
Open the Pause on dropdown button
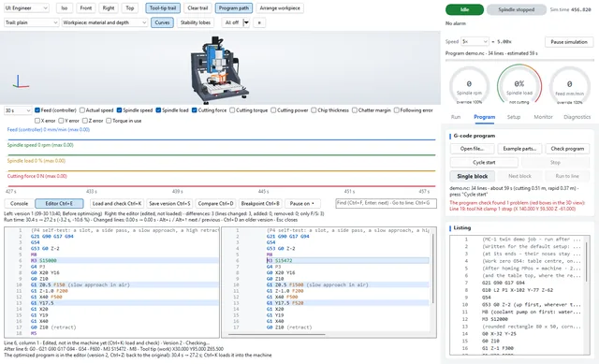coord(301,204)
